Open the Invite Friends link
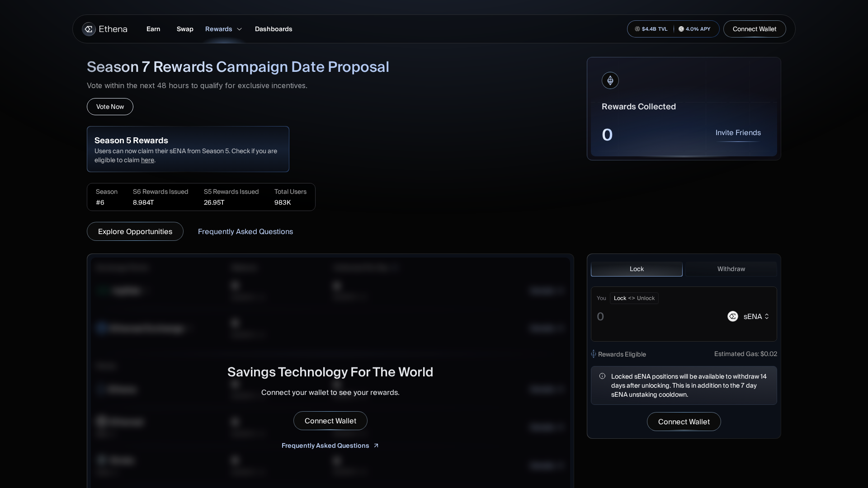This screenshot has width=868, height=488. [738, 132]
